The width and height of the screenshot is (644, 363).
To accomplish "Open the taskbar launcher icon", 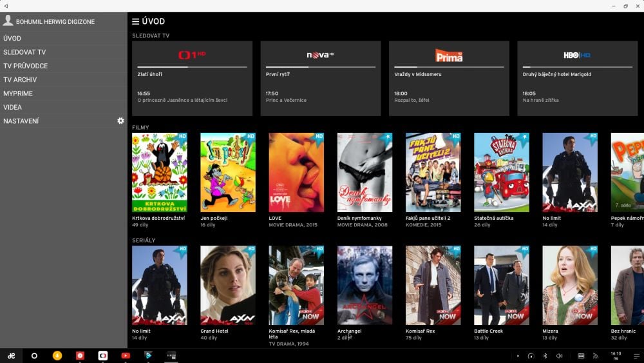I will pos(11,356).
